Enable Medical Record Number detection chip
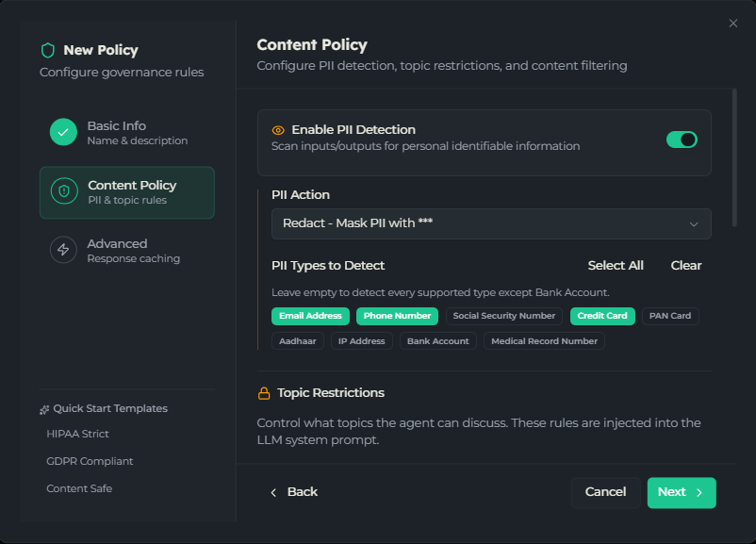 click(544, 341)
